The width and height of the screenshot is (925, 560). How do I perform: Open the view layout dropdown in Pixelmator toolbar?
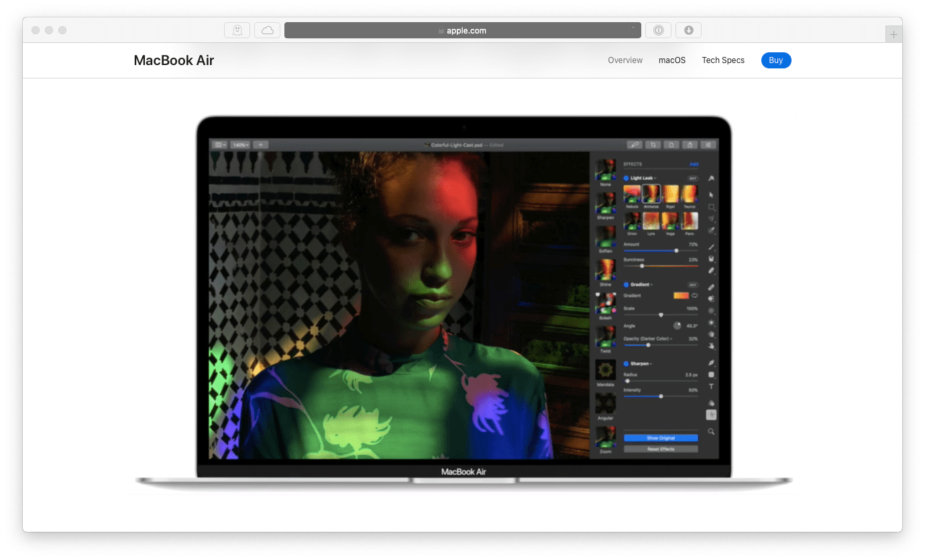(x=219, y=145)
